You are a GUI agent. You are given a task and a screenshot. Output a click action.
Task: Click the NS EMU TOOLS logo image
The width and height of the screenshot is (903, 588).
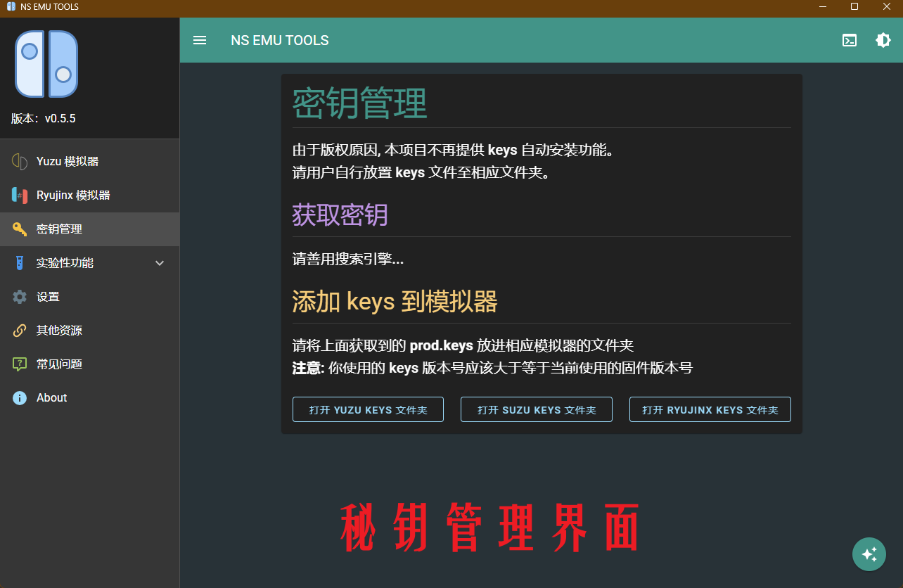pos(46,63)
